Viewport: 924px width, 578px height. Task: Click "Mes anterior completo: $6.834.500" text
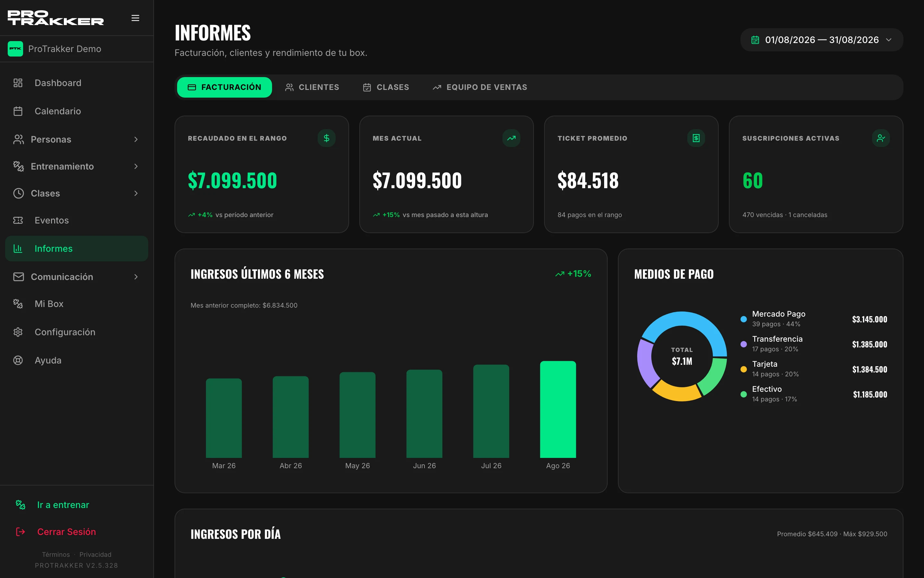244,305
